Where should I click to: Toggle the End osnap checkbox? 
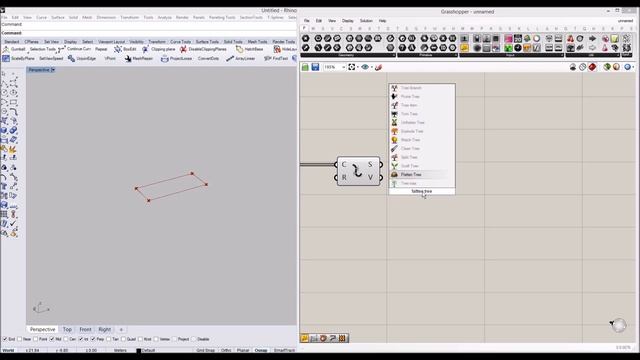point(5,339)
